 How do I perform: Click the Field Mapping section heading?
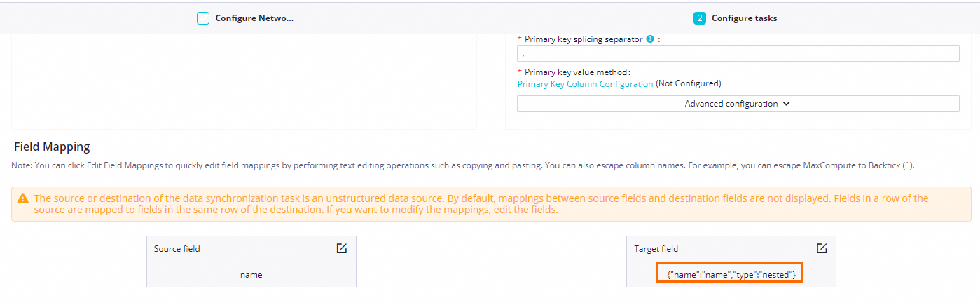pos(52,147)
